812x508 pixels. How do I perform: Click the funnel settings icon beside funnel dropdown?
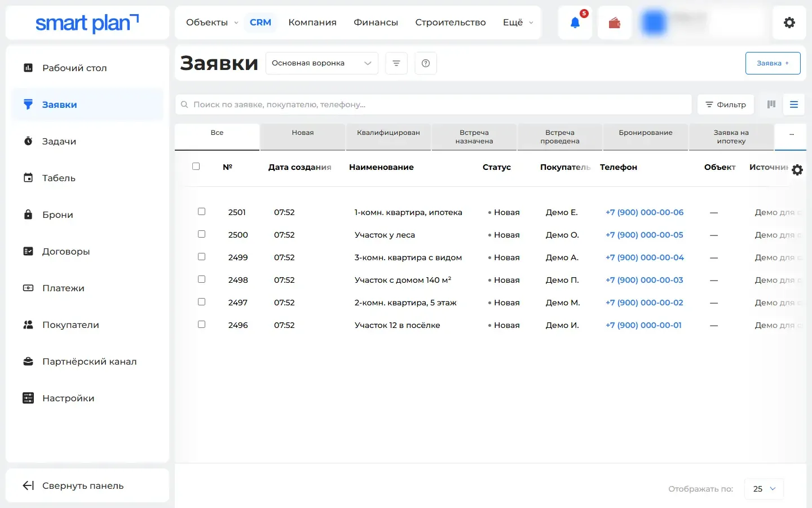(396, 63)
